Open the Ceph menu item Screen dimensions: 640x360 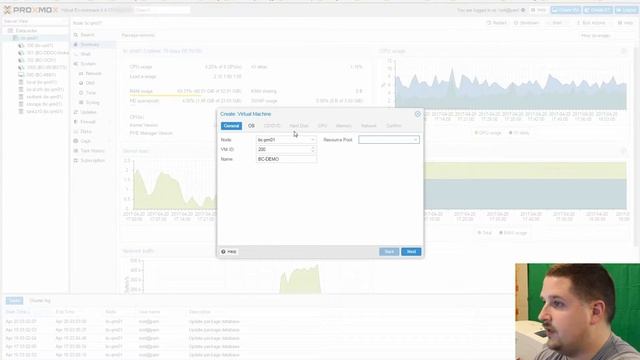point(85,141)
